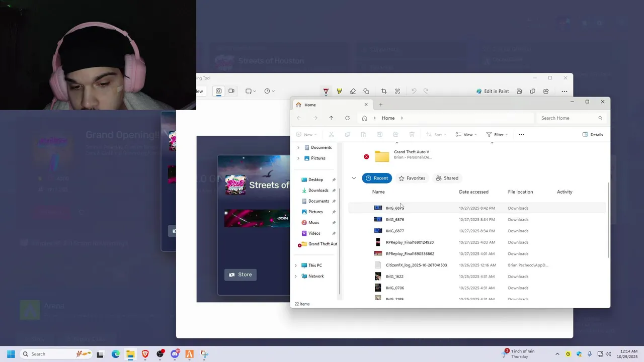Add a new tab in File Explorer
The image size is (644, 362).
[x=381, y=105]
